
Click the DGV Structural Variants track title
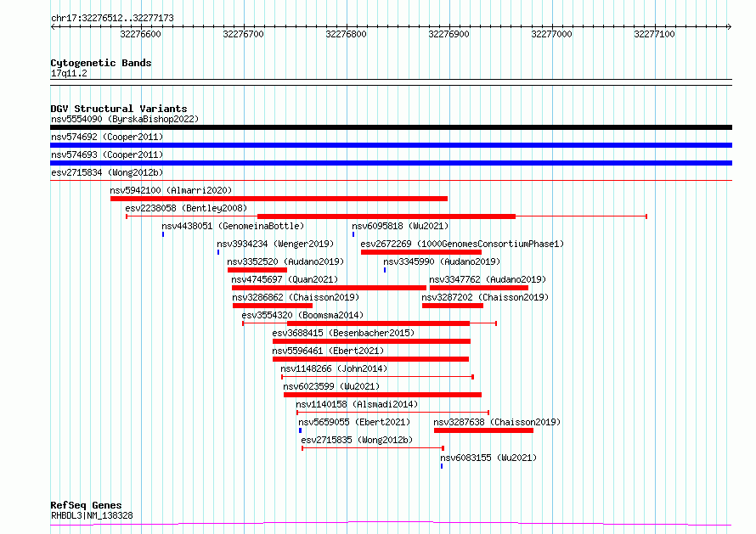(119, 109)
